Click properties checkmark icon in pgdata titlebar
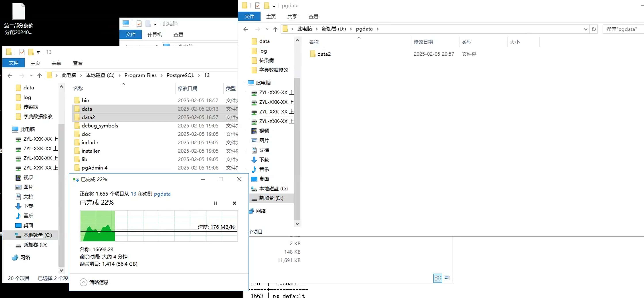This screenshot has height=298, width=644. pos(258,6)
